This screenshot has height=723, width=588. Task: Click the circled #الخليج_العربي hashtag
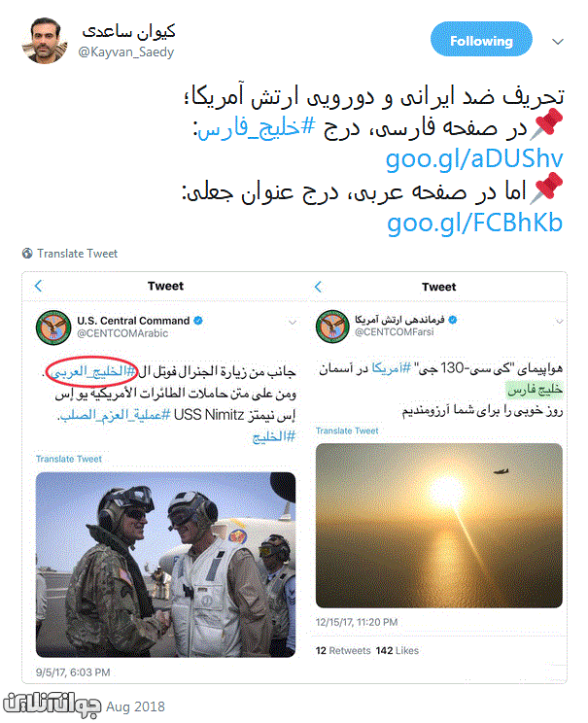[x=93, y=371]
